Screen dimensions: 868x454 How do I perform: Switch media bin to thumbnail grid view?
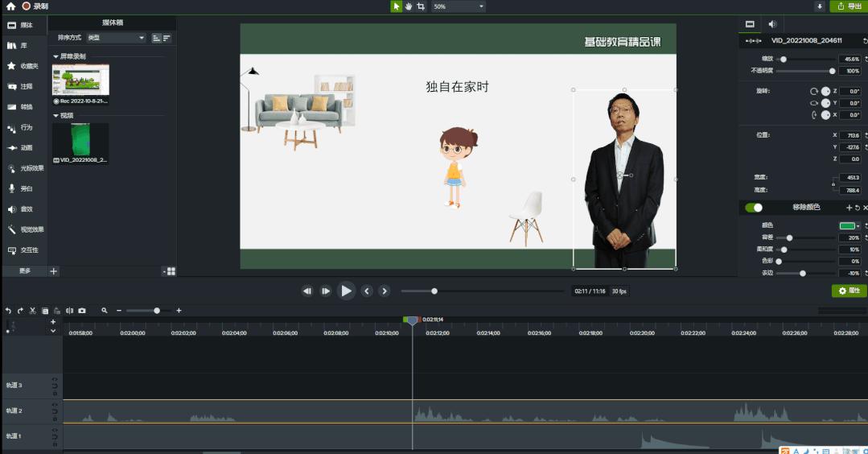[171, 271]
